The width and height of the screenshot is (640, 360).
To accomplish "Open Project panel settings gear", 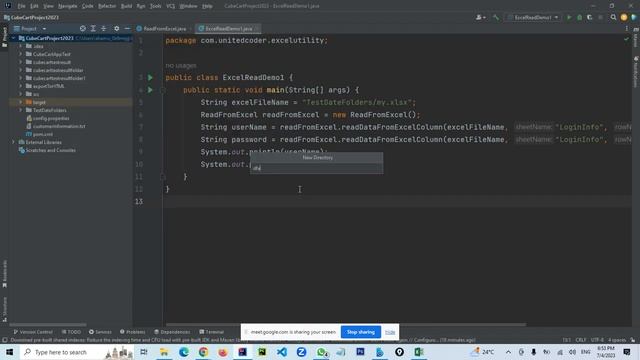I will pyautogui.click(x=116, y=29).
